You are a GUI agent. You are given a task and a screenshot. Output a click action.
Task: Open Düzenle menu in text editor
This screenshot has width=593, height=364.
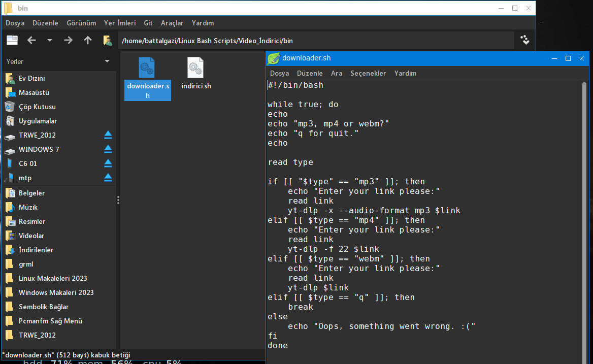tap(310, 73)
